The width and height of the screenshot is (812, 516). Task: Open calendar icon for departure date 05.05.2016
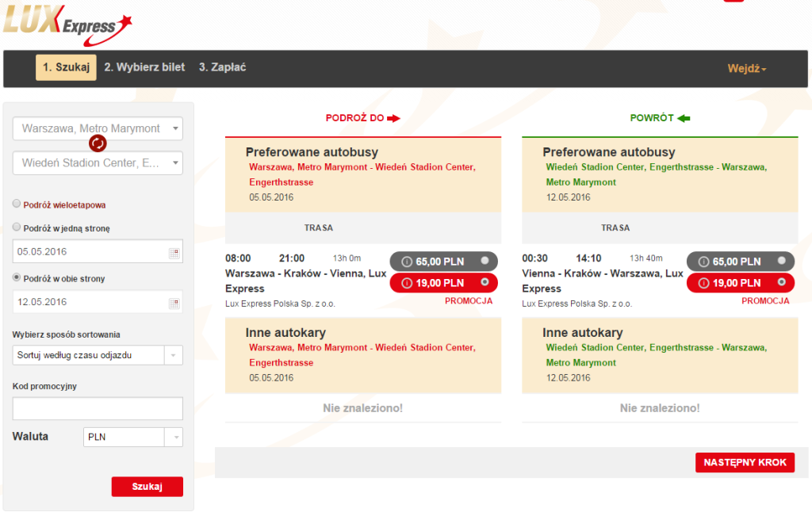[174, 253]
